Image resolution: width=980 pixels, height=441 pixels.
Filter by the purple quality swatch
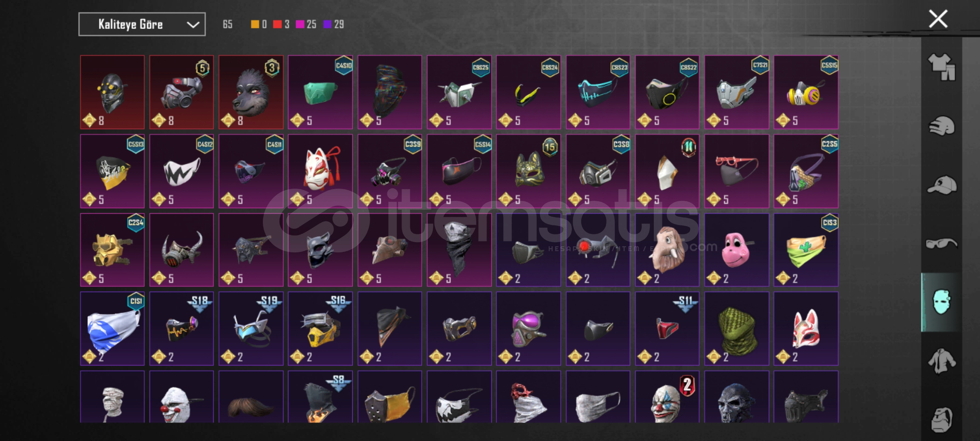tap(327, 24)
